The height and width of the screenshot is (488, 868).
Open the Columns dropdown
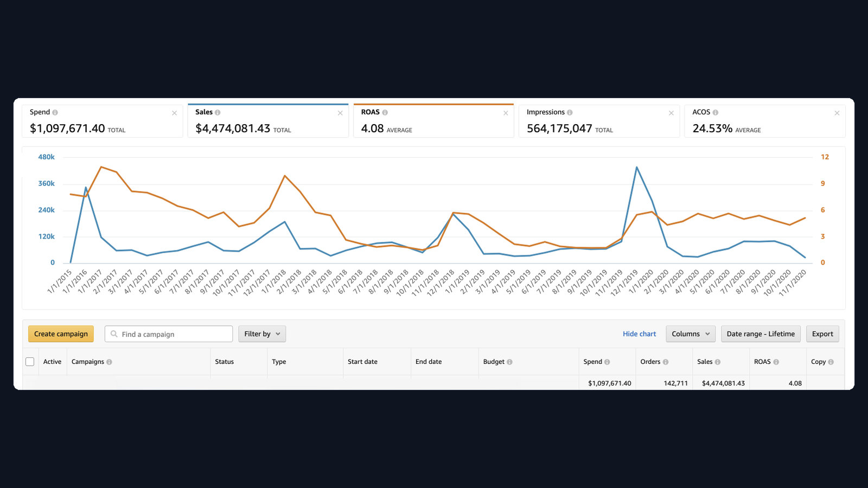point(691,334)
